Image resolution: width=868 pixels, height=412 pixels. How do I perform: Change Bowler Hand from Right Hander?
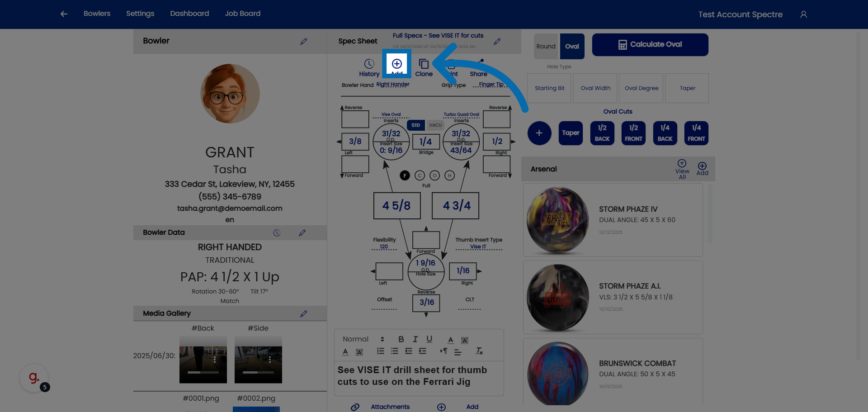[393, 85]
